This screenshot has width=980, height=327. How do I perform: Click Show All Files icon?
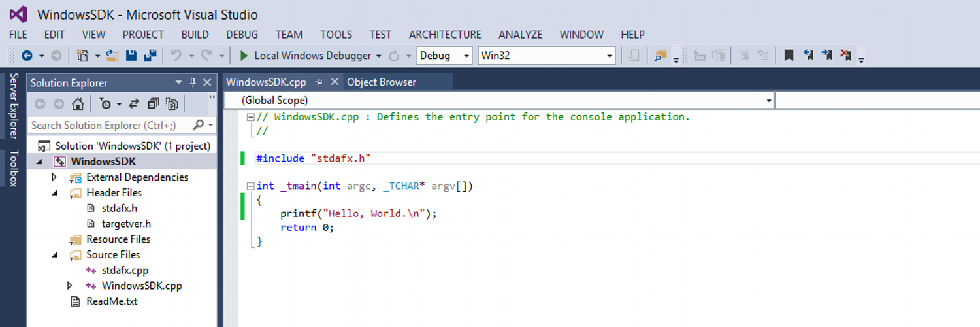[172, 103]
